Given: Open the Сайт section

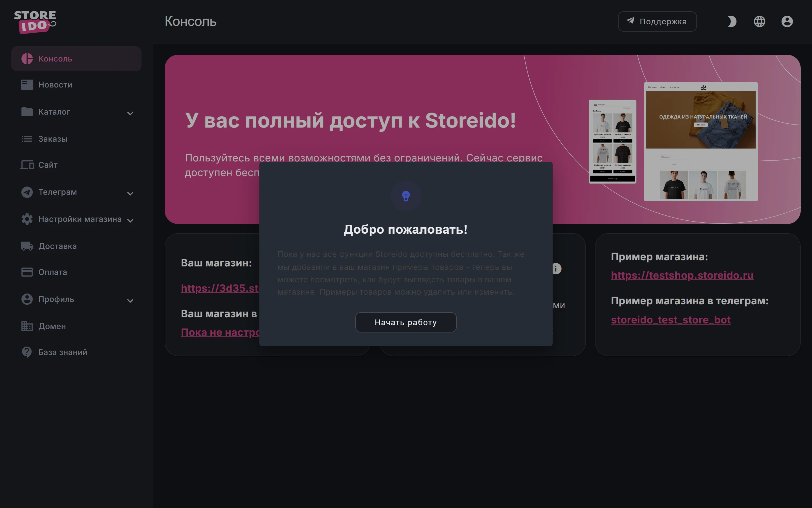Looking at the screenshot, I should point(76,165).
